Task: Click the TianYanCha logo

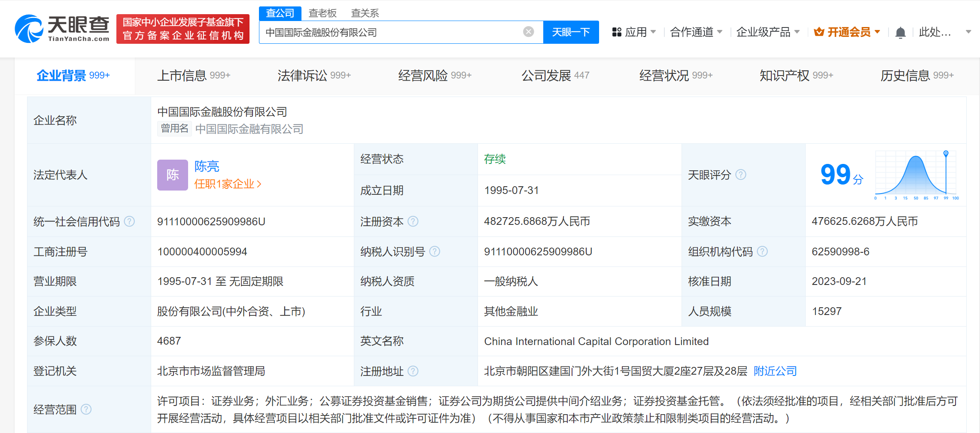Action: click(x=62, y=29)
